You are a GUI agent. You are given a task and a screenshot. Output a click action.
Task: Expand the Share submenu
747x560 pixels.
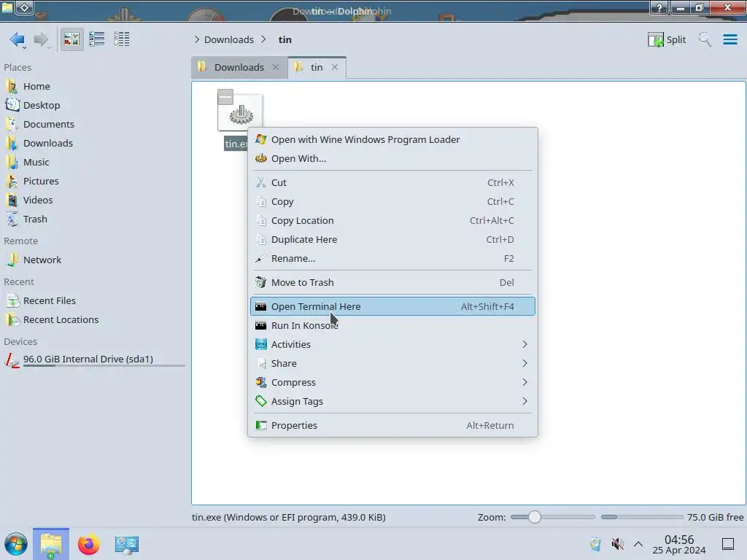point(392,364)
